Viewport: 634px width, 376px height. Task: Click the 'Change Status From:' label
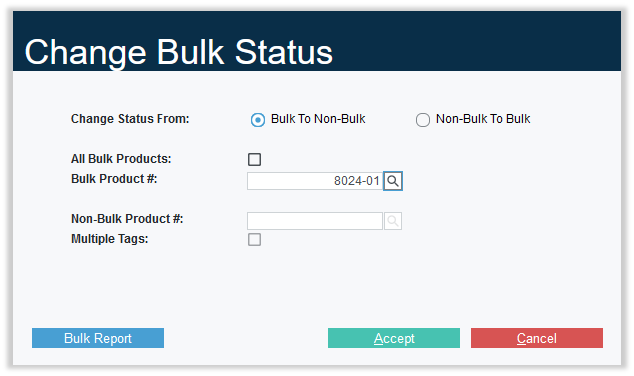pyautogui.click(x=130, y=119)
